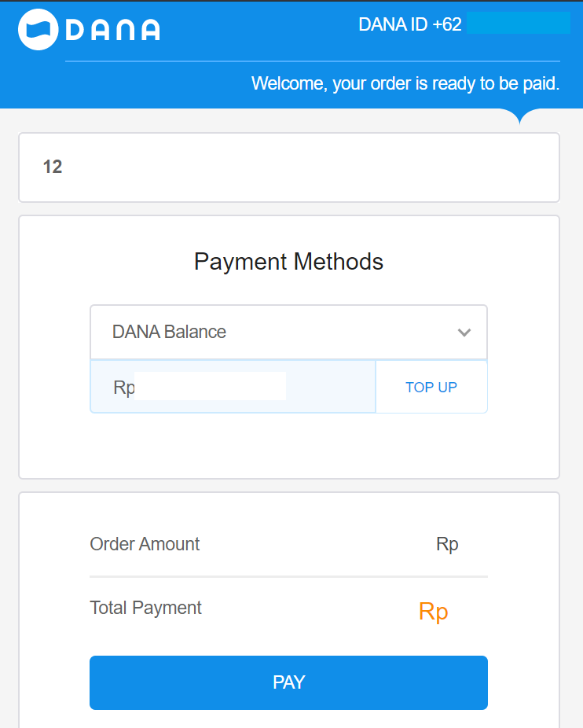The height and width of the screenshot is (728, 583).
Task: Click the DANA wallet logo icon
Action: coord(38,29)
